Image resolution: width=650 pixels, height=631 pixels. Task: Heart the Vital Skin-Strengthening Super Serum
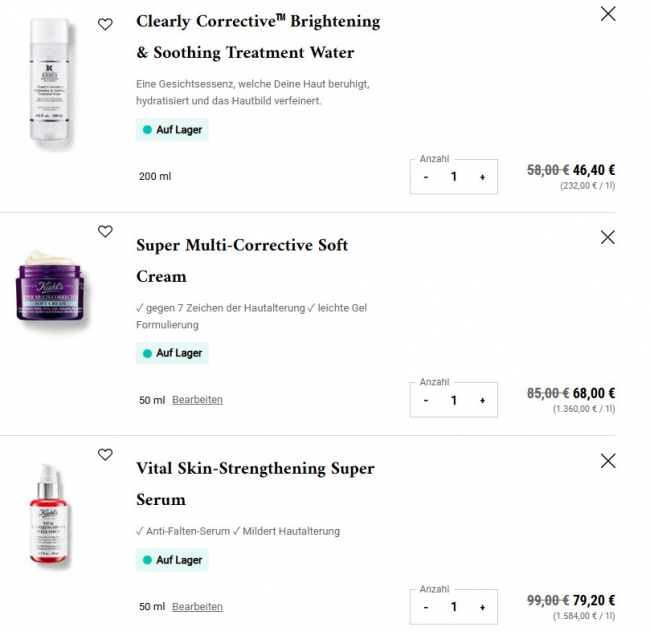pos(105,455)
